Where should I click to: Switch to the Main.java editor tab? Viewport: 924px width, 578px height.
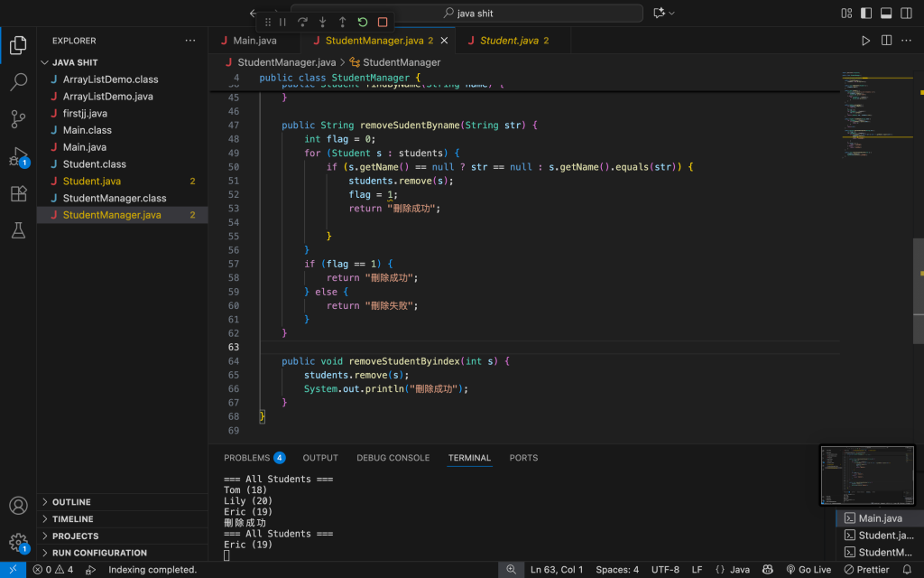(254, 41)
